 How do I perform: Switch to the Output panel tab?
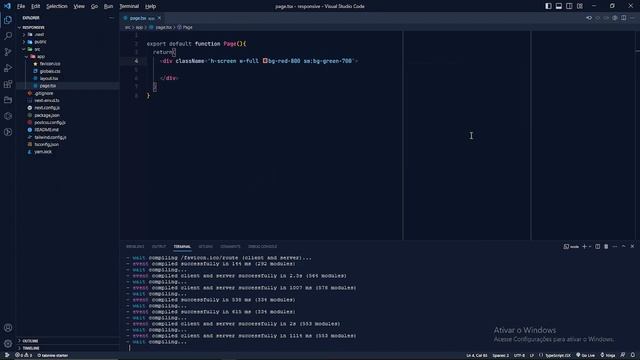[x=159, y=247]
